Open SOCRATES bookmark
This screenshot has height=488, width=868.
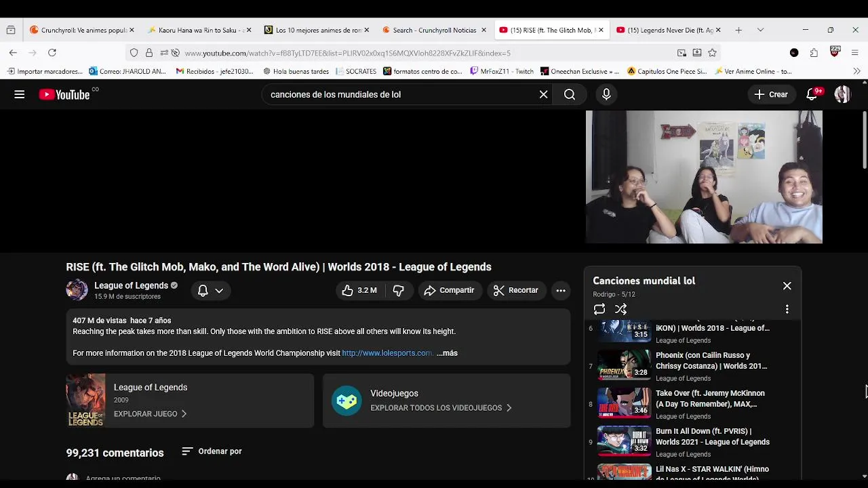pos(356,71)
